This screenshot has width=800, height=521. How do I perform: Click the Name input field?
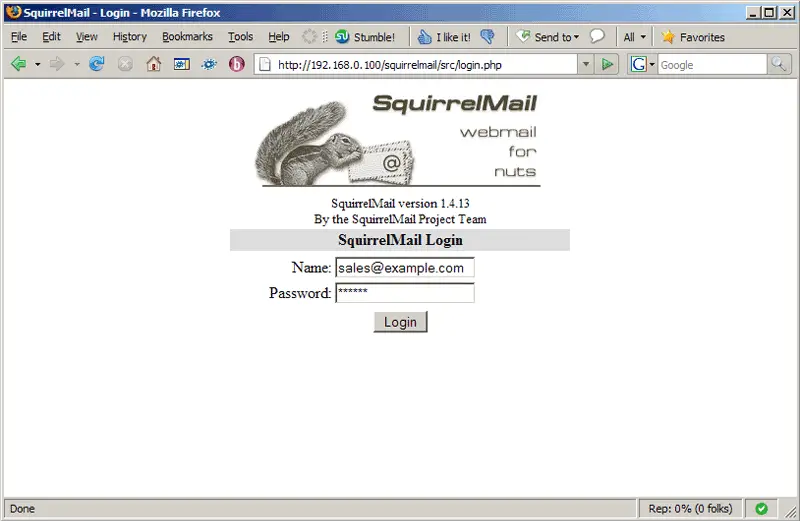(x=405, y=267)
